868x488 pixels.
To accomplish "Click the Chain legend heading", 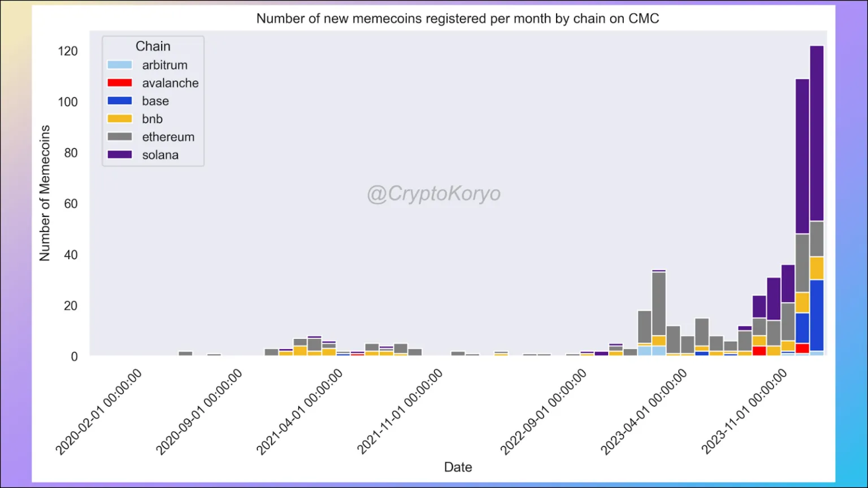I will point(153,46).
